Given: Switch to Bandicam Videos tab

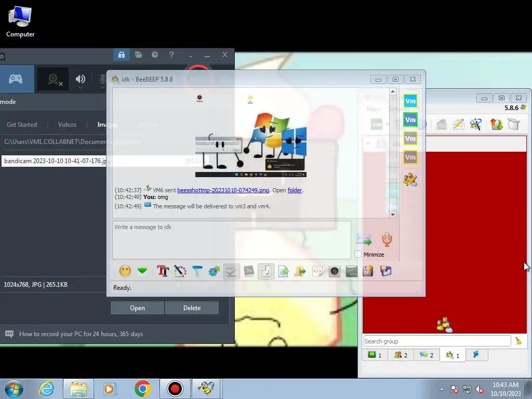Looking at the screenshot, I should coord(67,125).
